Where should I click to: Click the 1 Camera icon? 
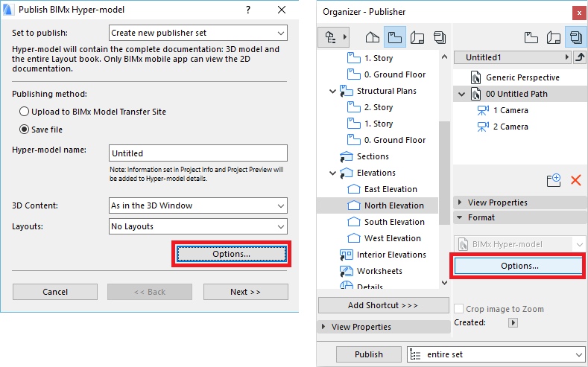point(483,110)
